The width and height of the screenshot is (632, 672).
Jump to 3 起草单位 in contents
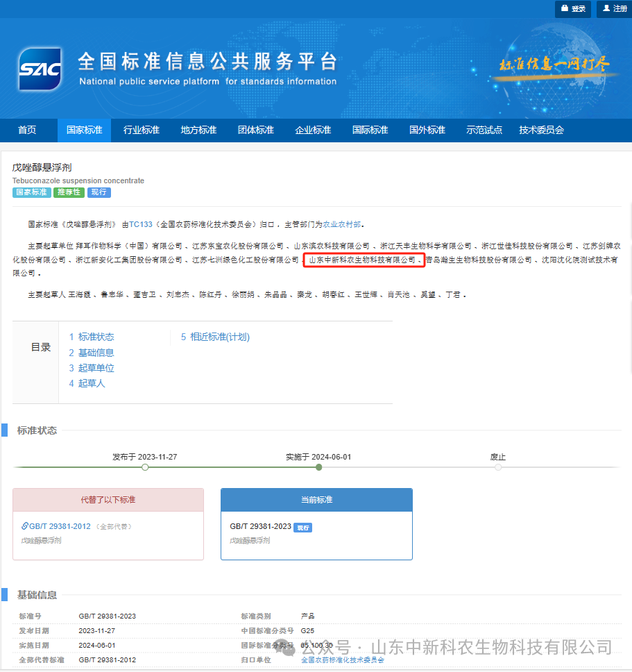(92, 368)
